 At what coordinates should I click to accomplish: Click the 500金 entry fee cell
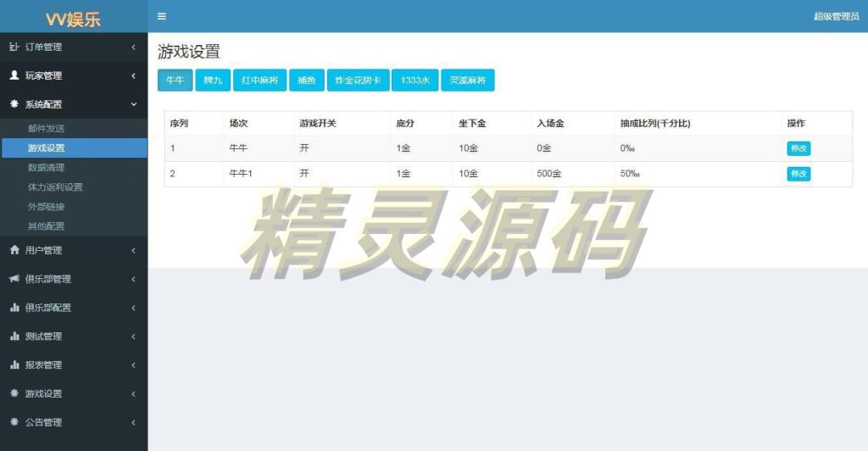point(548,174)
